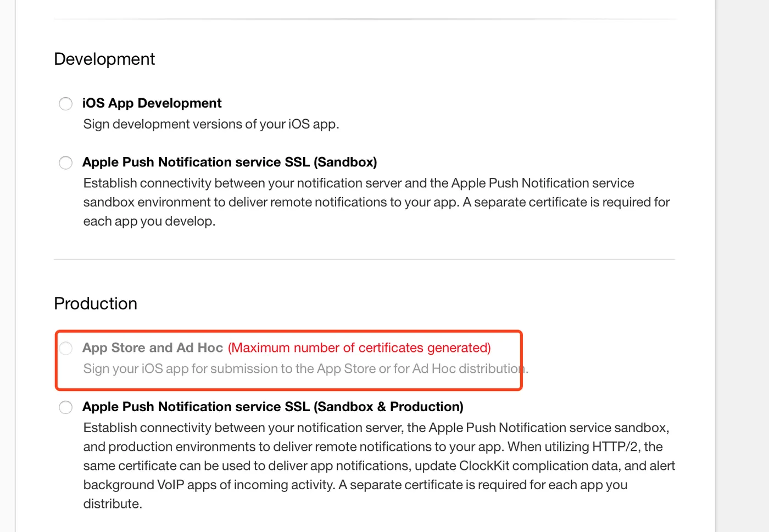Click the greyed "App Store and Ad Hoc" label

click(x=152, y=348)
